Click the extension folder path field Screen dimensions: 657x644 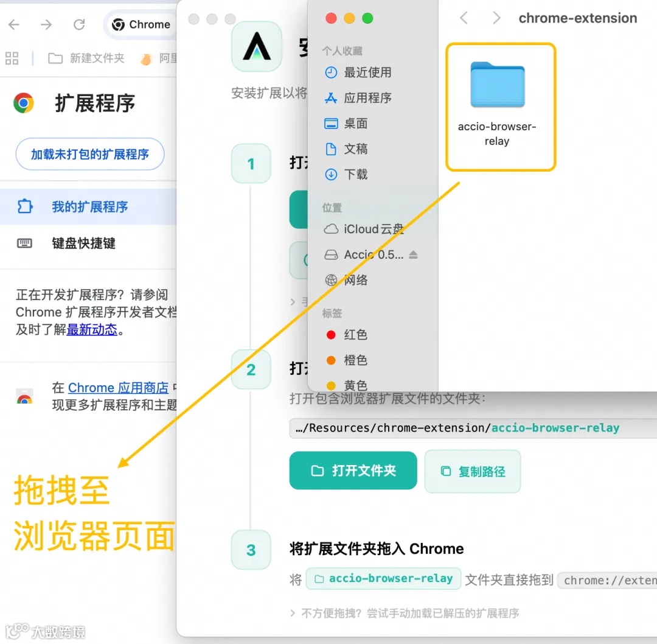coord(473,428)
